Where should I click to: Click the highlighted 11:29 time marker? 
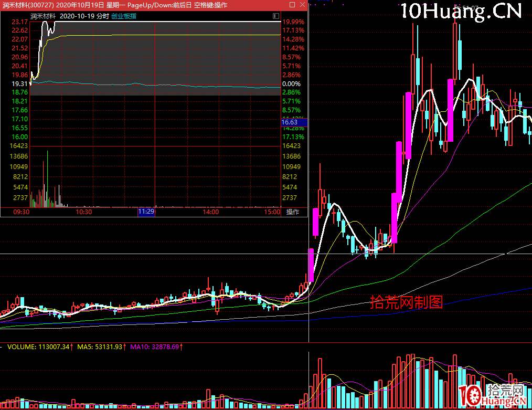(146, 212)
